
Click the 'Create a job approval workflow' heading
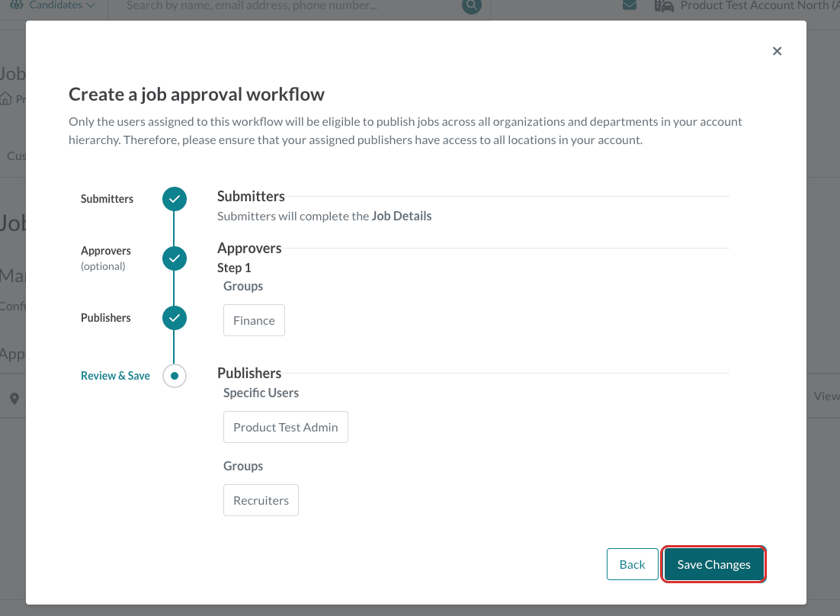[x=197, y=95]
